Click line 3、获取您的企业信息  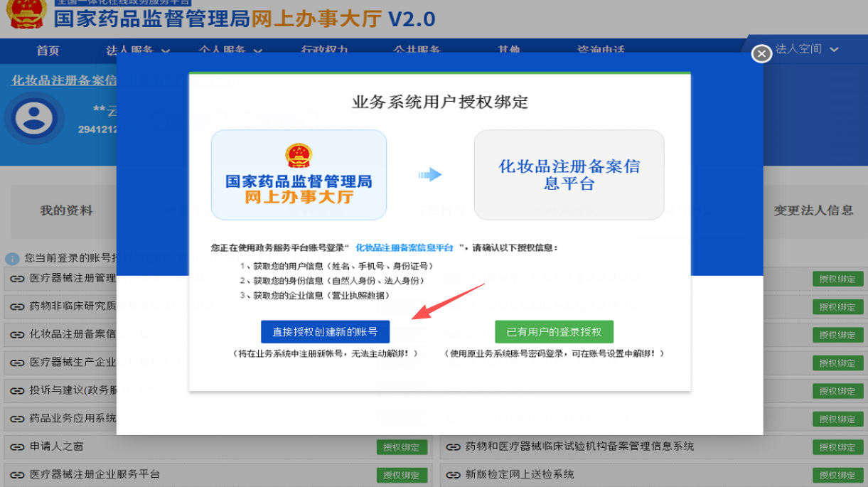(315, 295)
